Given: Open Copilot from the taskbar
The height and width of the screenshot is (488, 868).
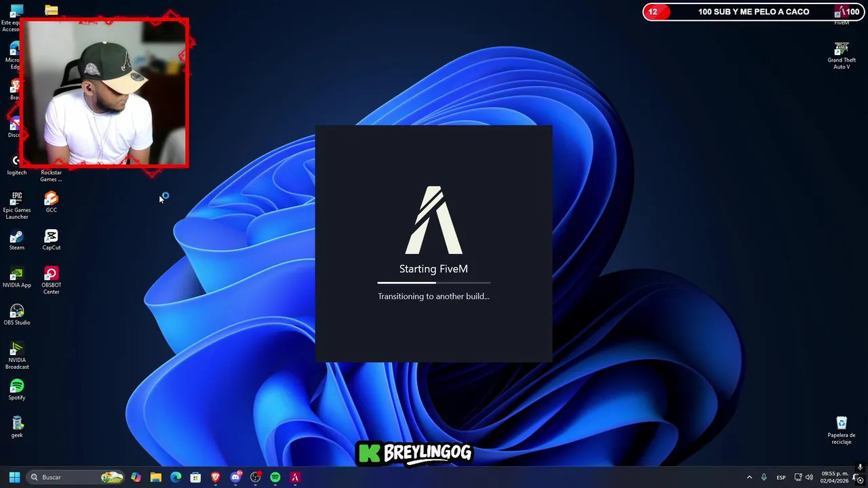Looking at the screenshot, I should pyautogui.click(x=136, y=477).
